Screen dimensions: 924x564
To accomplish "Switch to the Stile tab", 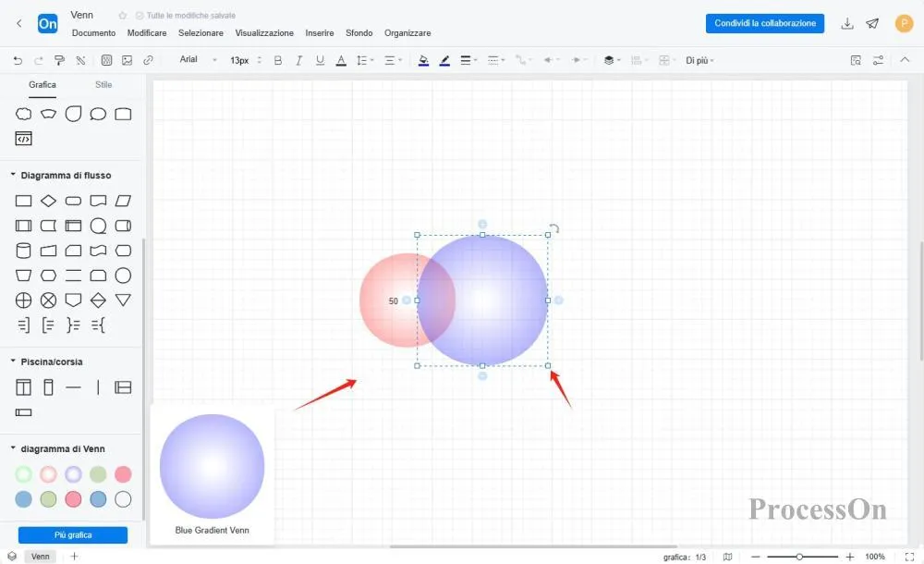I will point(103,85).
